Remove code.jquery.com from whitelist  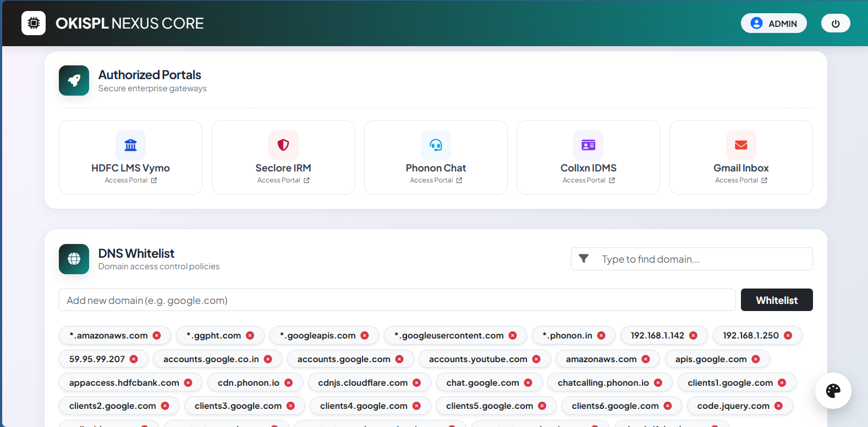[778, 406]
